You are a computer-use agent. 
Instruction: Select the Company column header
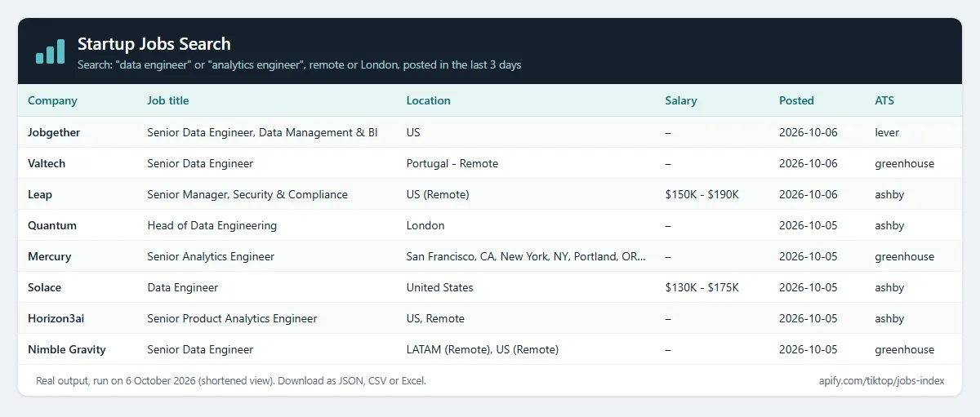coord(52,101)
